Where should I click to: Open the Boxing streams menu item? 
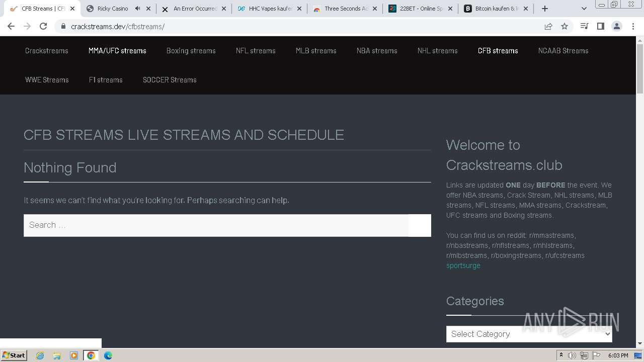point(191,51)
